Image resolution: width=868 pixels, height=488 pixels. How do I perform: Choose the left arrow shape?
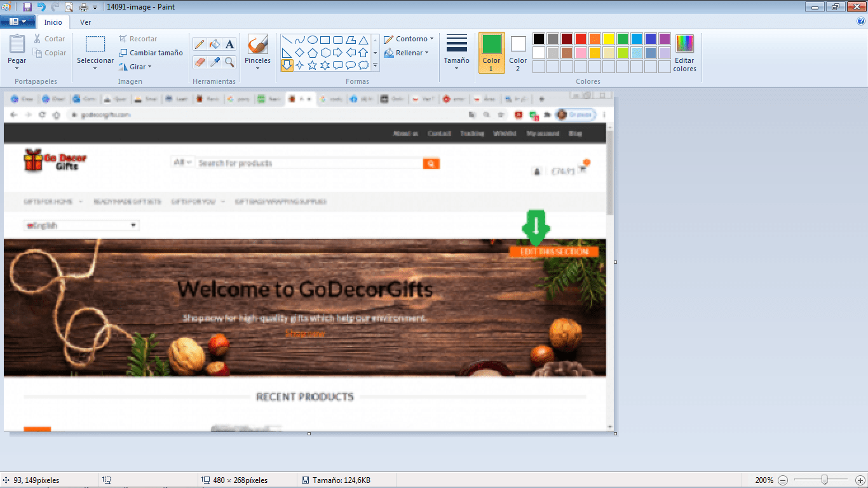coord(351,53)
